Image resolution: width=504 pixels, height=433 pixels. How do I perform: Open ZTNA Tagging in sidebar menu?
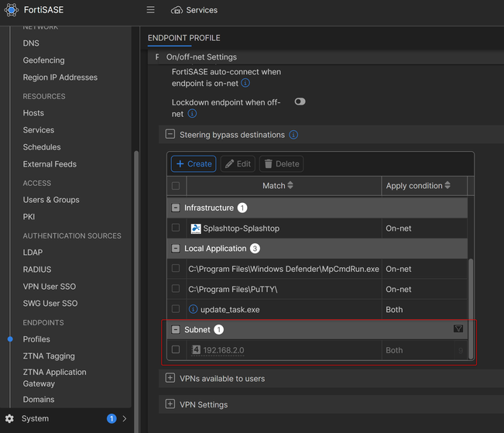(x=49, y=356)
